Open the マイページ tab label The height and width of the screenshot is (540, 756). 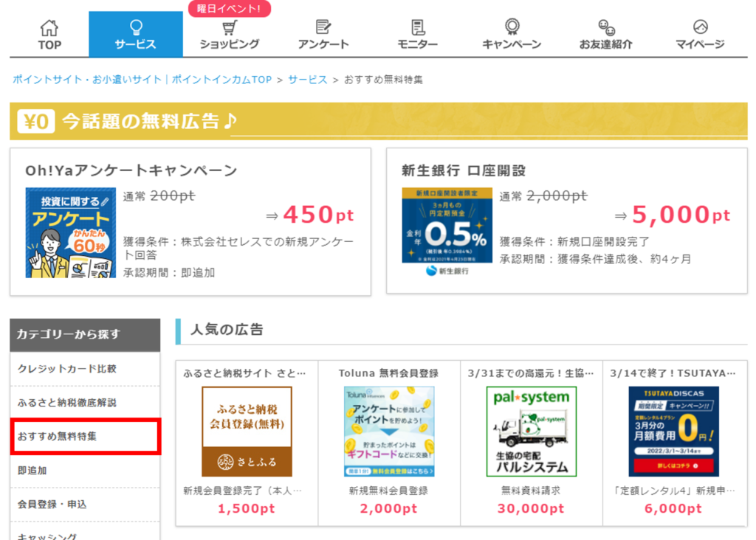pyautogui.click(x=700, y=44)
